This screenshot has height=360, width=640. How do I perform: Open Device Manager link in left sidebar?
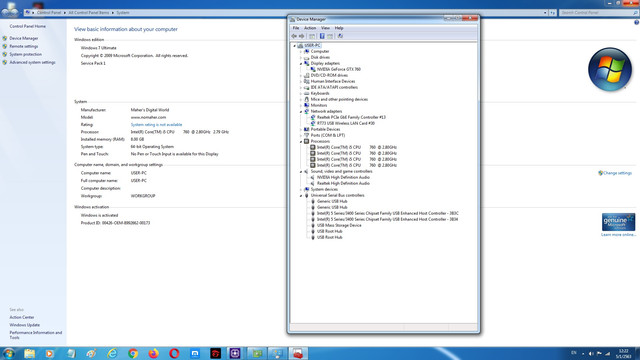point(24,38)
